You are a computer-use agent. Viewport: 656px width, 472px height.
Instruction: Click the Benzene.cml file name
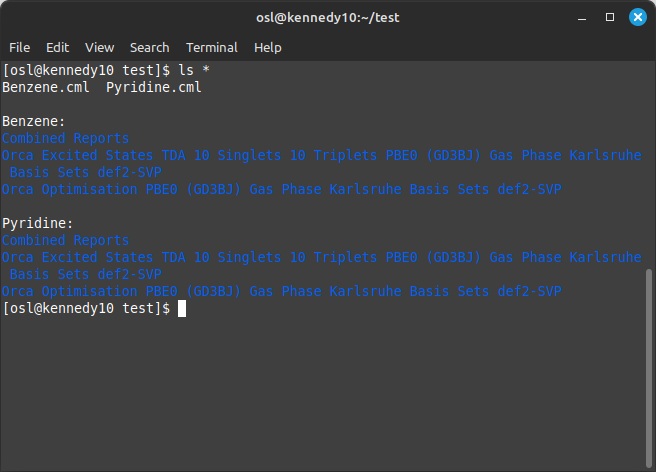pyautogui.click(x=46, y=87)
